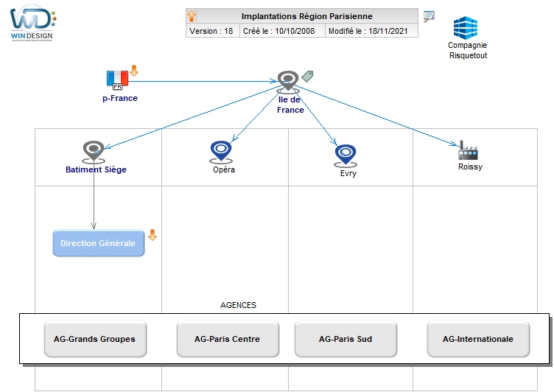Click the AG-Paris Sud box

345,339
